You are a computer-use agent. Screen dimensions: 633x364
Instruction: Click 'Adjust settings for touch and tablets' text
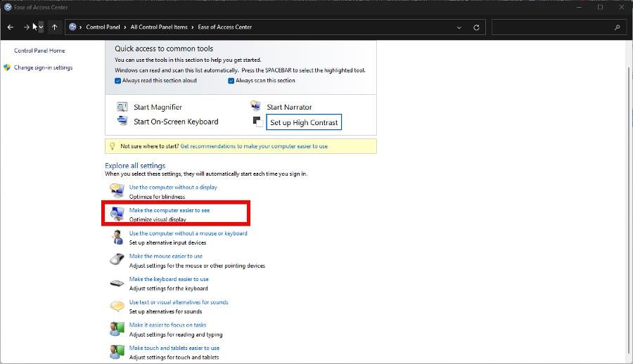pos(174,357)
